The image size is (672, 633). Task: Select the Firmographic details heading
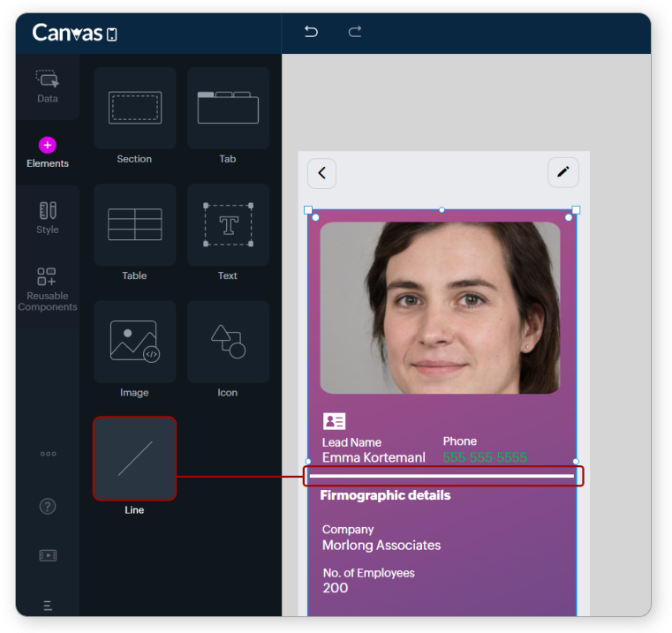pos(385,495)
